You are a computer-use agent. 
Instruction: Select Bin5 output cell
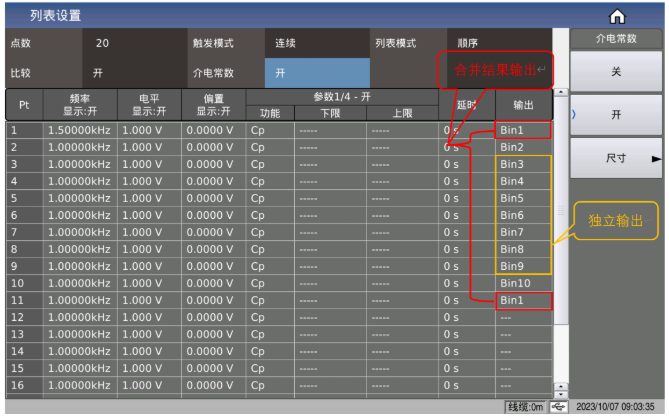[524, 198]
